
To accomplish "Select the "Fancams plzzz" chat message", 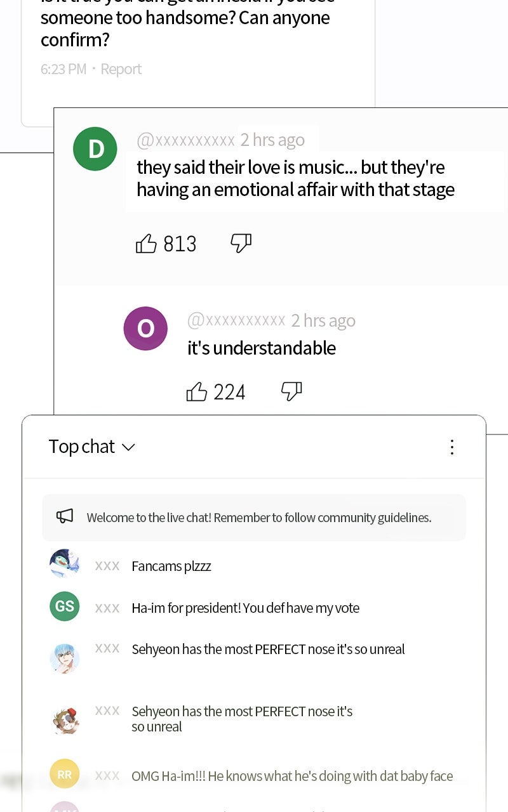I will point(171,566).
